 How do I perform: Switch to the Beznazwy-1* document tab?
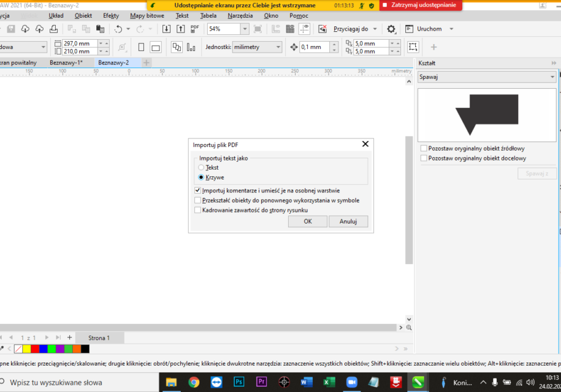click(67, 62)
